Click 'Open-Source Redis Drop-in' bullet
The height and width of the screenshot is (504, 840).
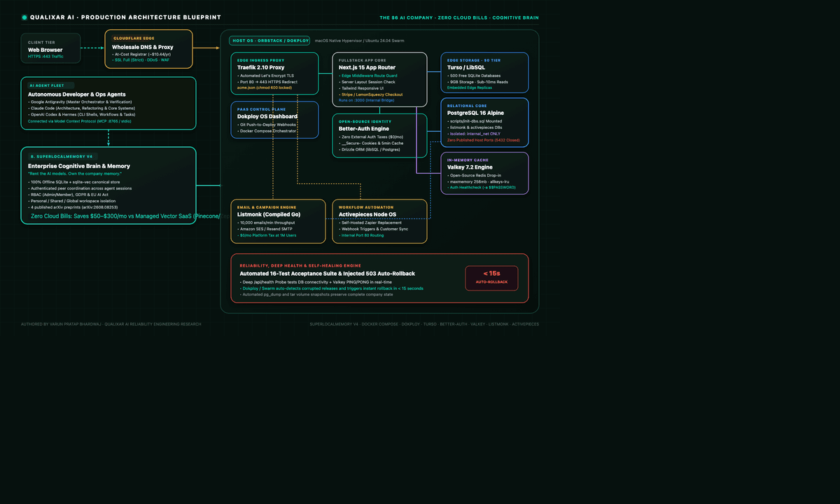pos(475,175)
